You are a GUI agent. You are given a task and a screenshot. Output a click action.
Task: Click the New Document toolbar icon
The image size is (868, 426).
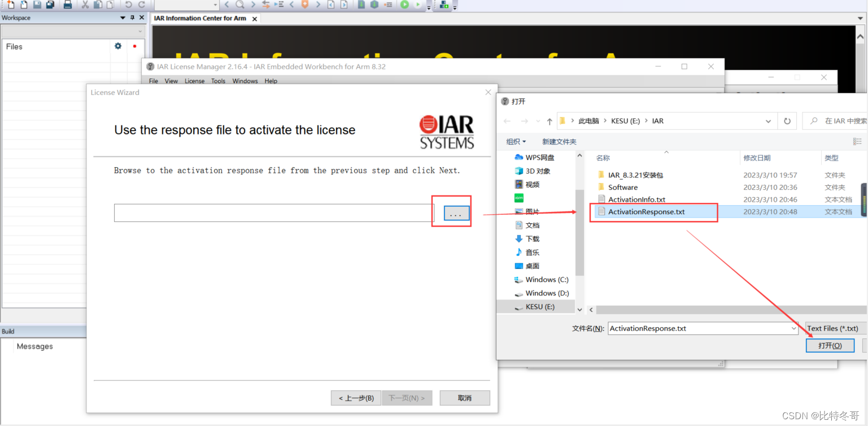point(11,5)
